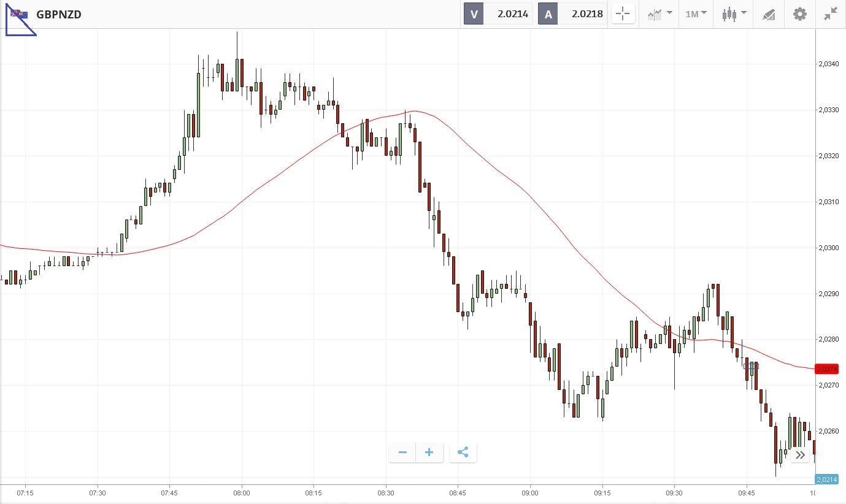The width and height of the screenshot is (846, 504).
Task: Open the 1M timeframe dropdown
Action: pos(696,14)
